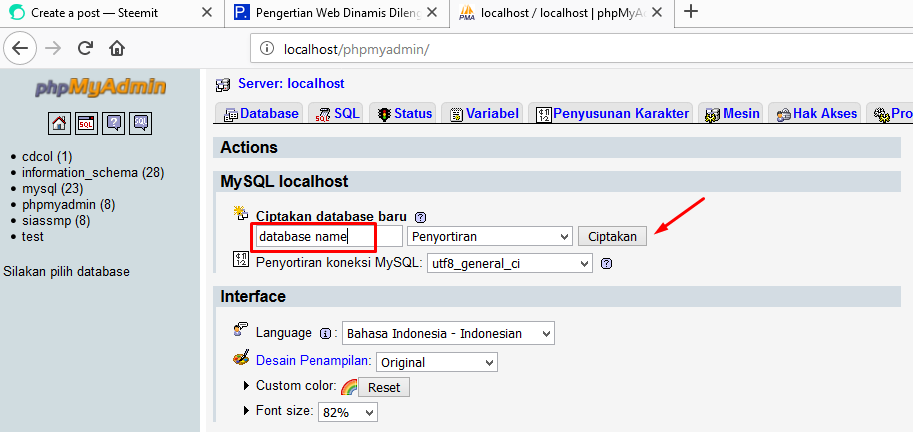The width and height of the screenshot is (913, 432).
Task: Go to browser home page icon
Action: 117,48
